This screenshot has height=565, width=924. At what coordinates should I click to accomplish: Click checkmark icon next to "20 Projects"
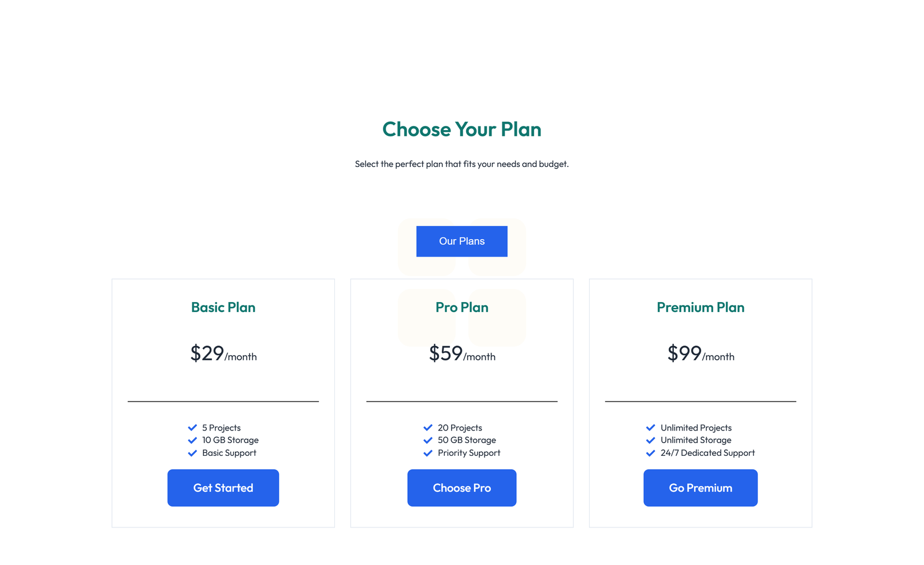[427, 428]
